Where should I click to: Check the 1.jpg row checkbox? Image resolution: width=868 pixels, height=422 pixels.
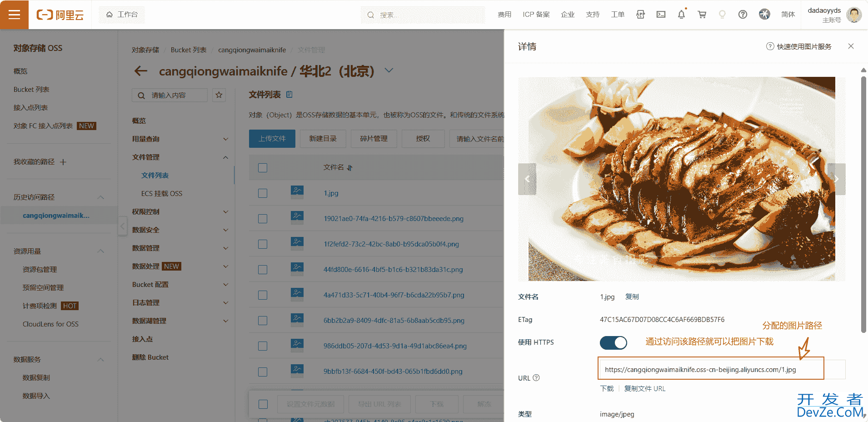coord(263,193)
